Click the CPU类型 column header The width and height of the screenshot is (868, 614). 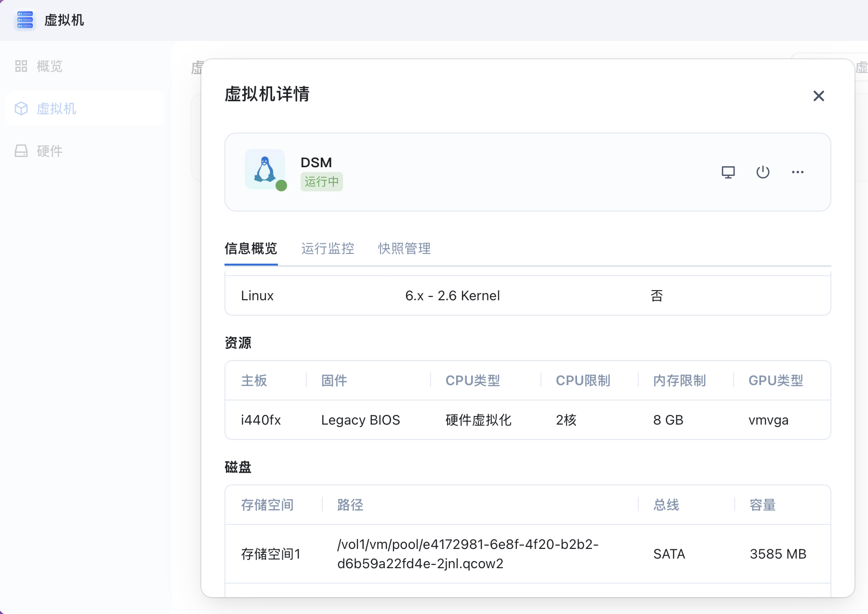(473, 381)
